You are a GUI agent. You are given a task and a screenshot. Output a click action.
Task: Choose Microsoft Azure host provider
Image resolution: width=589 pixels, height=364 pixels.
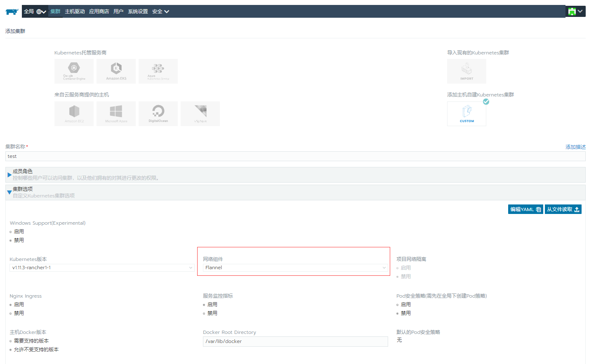(x=116, y=114)
